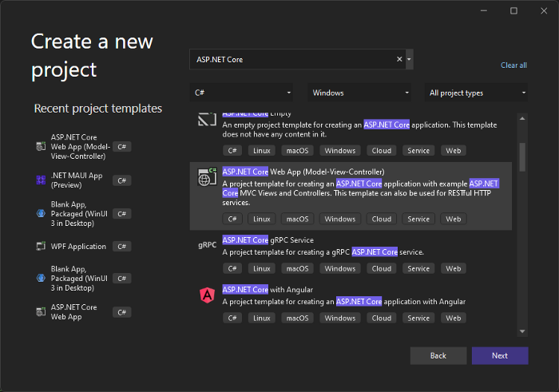Clear the search box with the X icon
This screenshot has width=559, height=392.
coord(399,59)
